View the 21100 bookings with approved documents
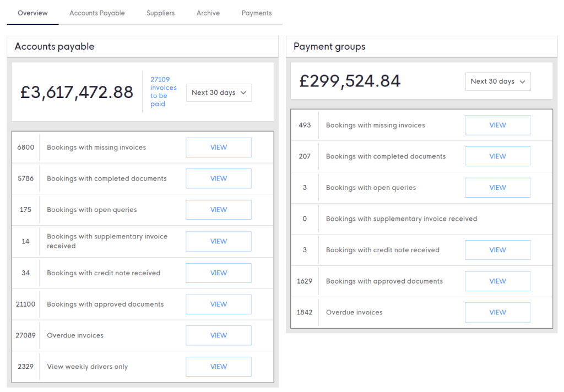Screen dimensions: 564x392 point(218,304)
